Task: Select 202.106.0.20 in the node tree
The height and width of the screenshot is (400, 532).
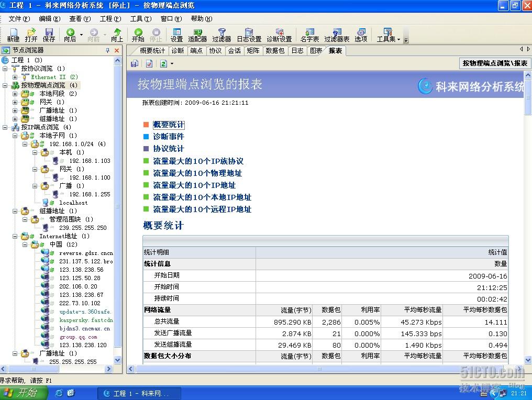Action: (78, 286)
